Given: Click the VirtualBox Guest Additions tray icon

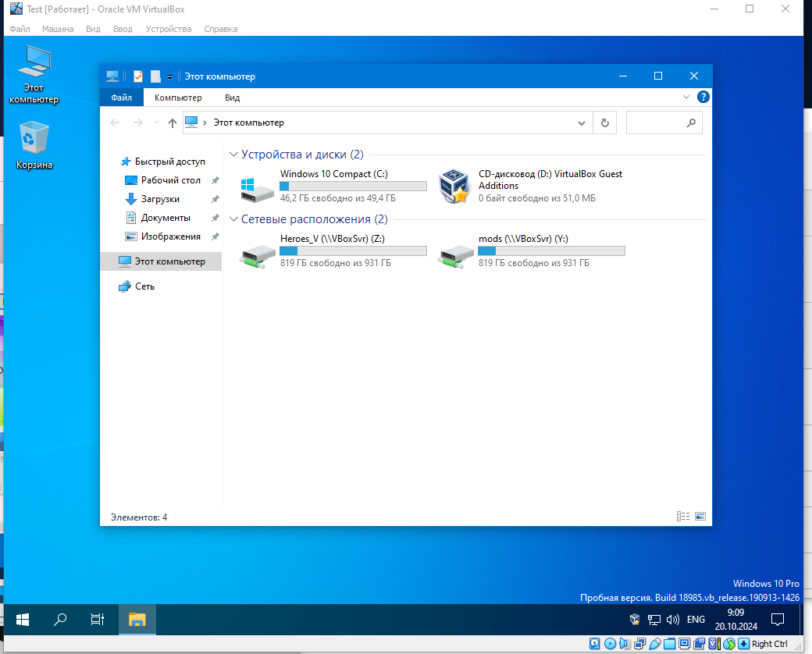Looking at the screenshot, I should tap(635, 620).
